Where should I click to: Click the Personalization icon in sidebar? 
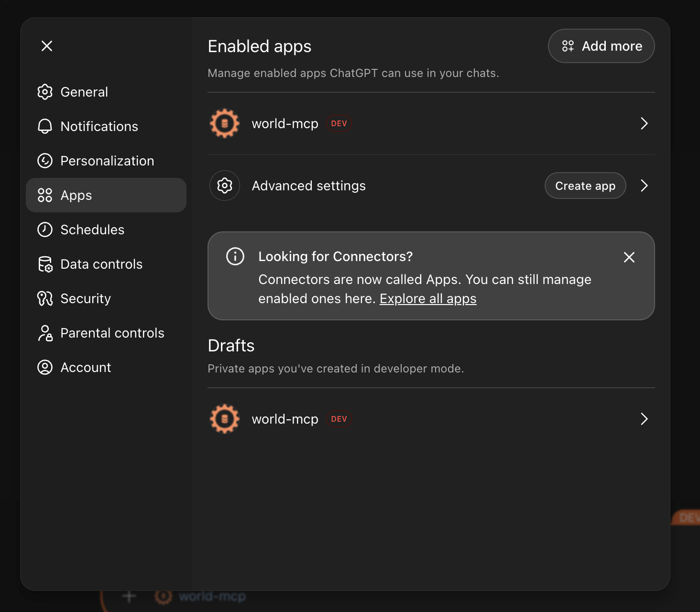(45, 161)
